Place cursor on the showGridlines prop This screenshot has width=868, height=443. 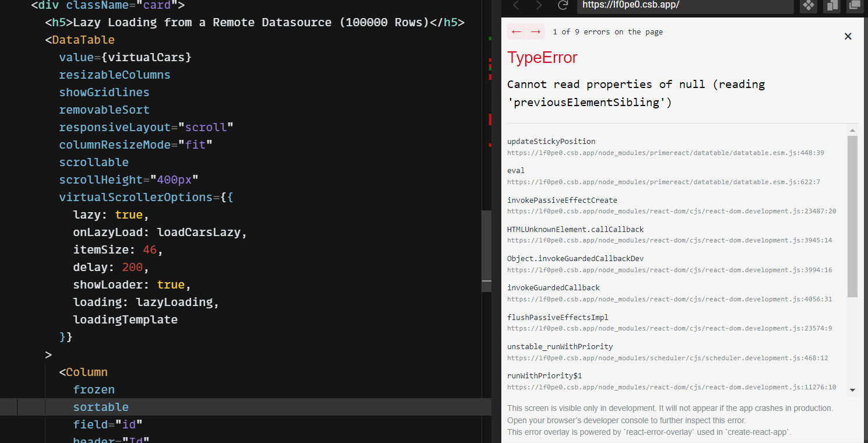pyautogui.click(x=104, y=93)
